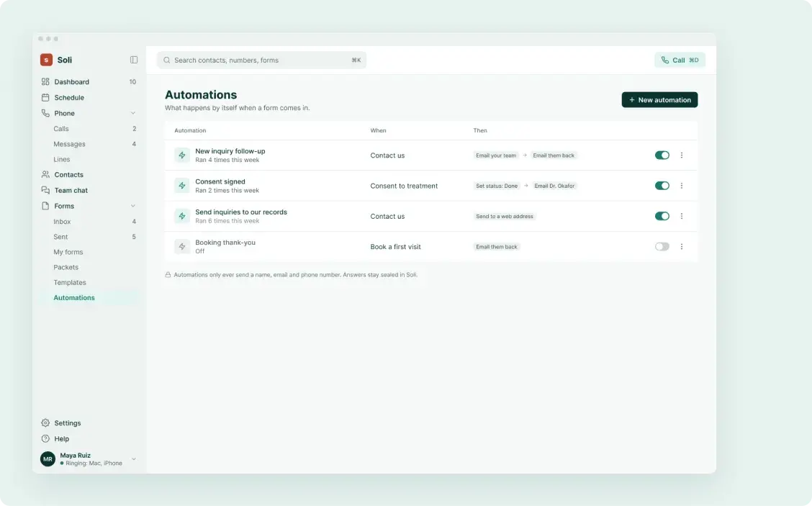812x506 pixels.
Task: Click the lightning icon for Booking thank-you
Action: coord(182,247)
